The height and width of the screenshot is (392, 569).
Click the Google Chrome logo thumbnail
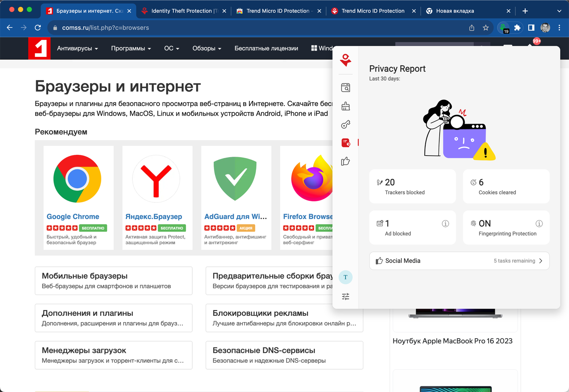coord(77,179)
